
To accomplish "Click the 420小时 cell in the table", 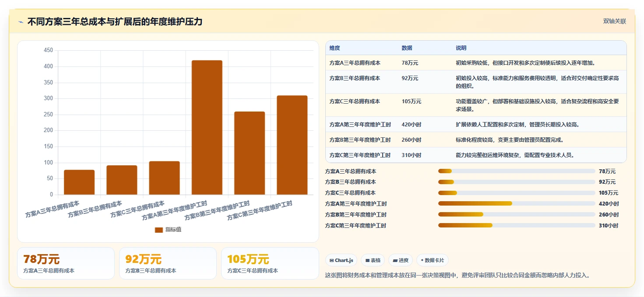I will click(411, 124).
